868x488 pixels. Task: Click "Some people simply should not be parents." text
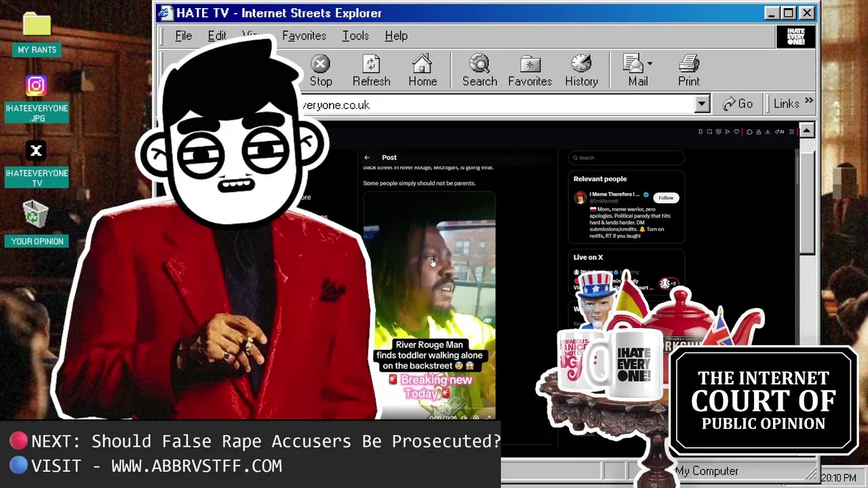point(419,183)
